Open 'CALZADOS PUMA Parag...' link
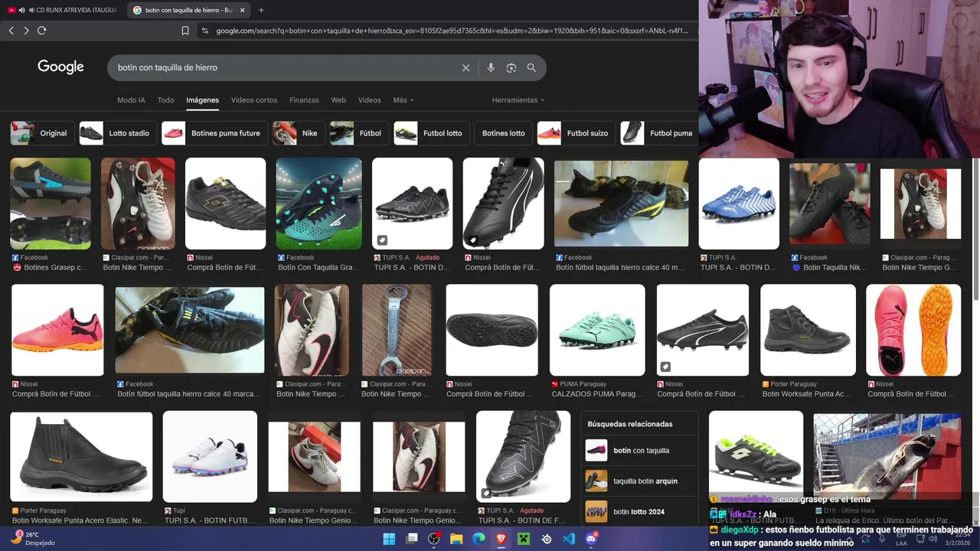 pos(596,394)
